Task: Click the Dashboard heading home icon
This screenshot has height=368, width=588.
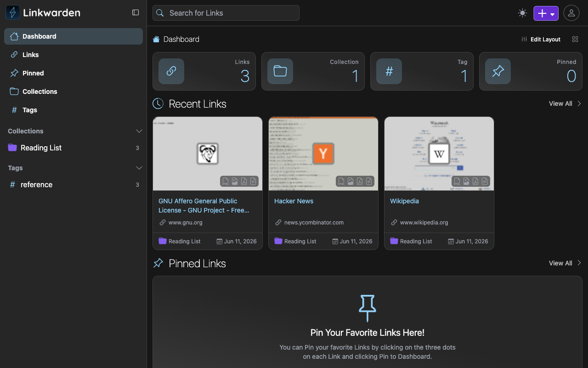Action: coord(156,39)
